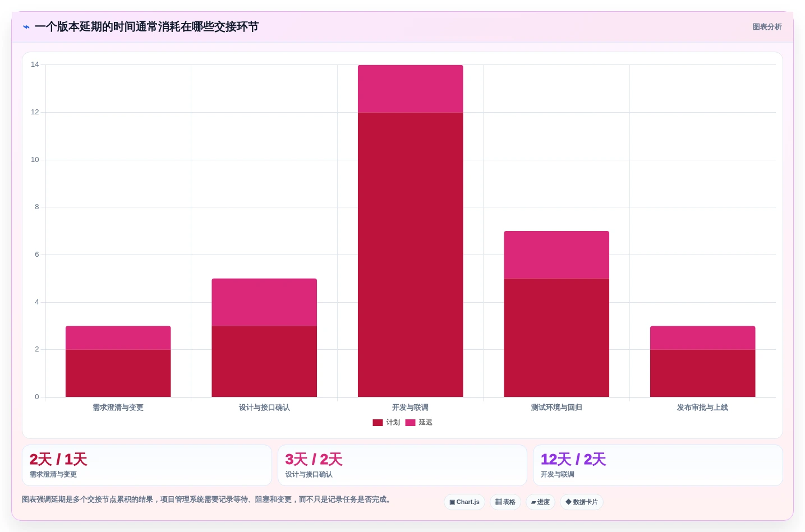Click the 测试环境与回归 delay bar segment

[x=556, y=255]
